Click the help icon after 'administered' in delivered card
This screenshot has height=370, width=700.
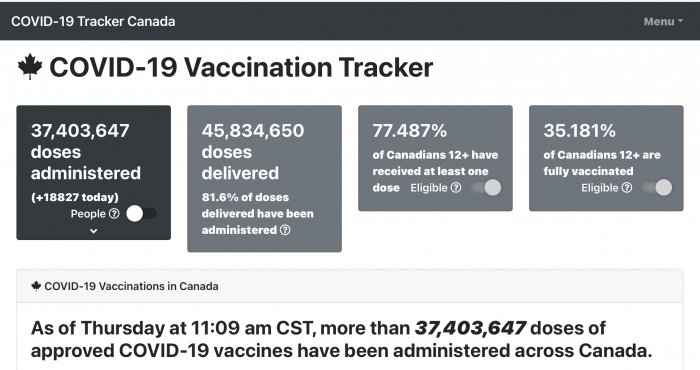(x=285, y=230)
